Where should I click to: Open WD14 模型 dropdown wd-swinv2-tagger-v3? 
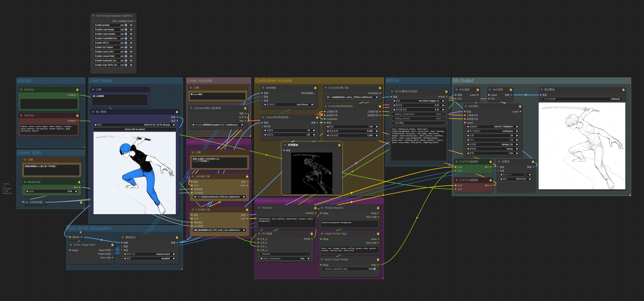pos(419,101)
